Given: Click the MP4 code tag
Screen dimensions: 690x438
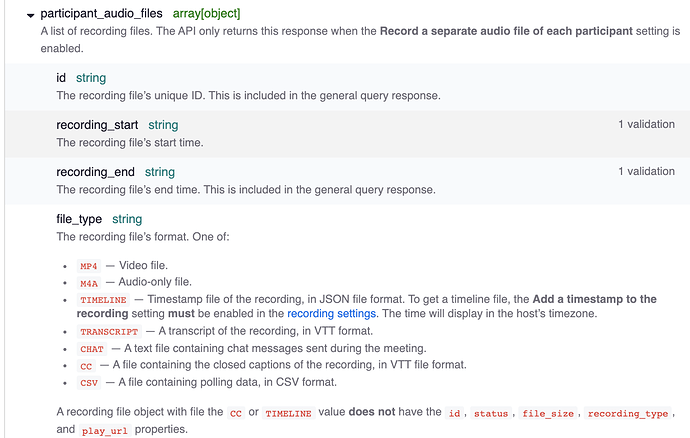Looking at the screenshot, I should pos(88,266).
